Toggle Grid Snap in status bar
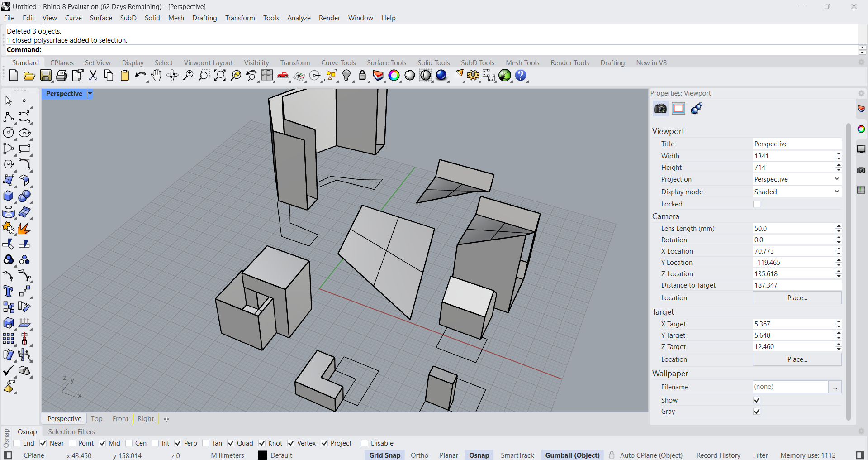The height and width of the screenshot is (460, 868). point(384,455)
